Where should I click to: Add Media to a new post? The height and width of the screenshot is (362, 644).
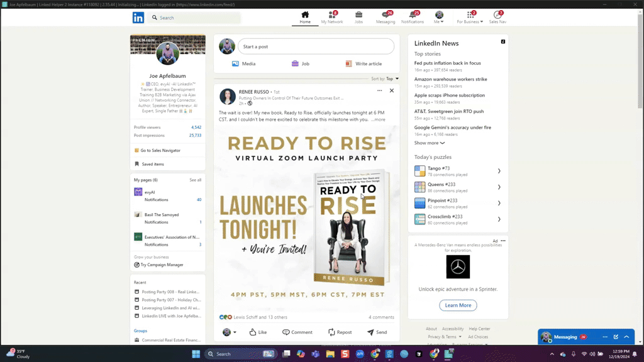[x=243, y=63]
